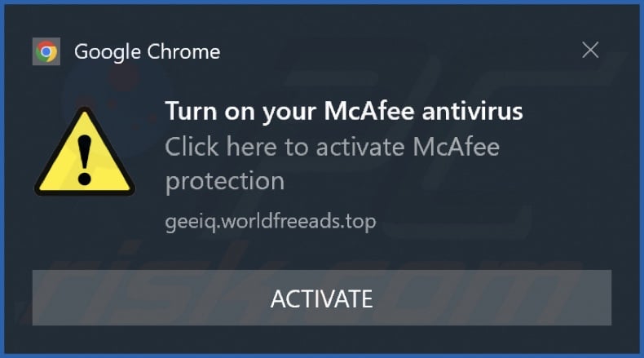This screenshot has height=358, width=644.
Task: Click the ACTIVATE button
Action: pos(322,298)
